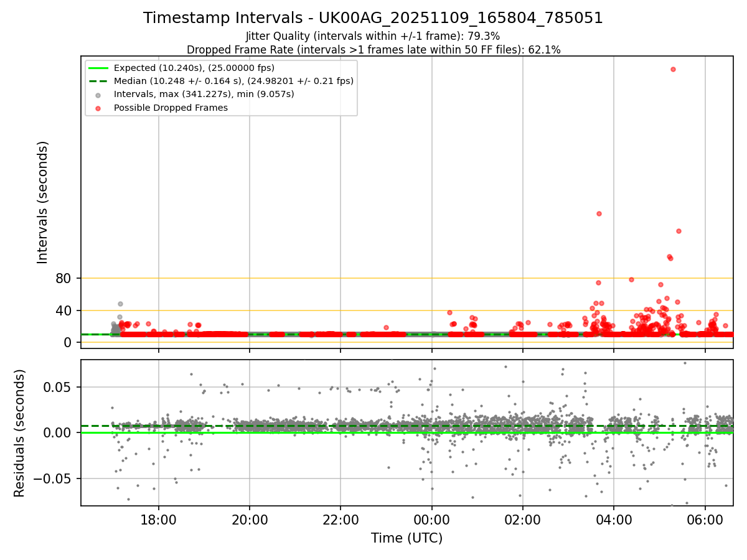Click the highest red dropped-frame point at the top of the plot
747x560 pixels.
click(x=673, y=69)
